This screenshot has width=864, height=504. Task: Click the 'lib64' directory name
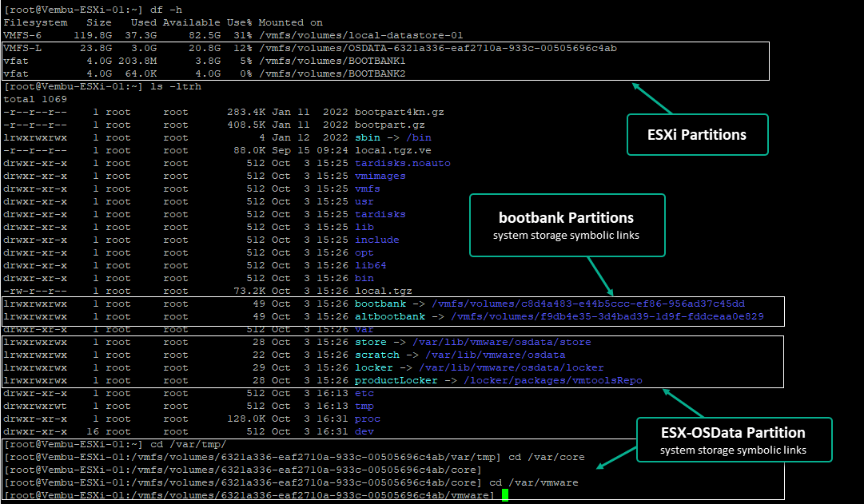point(371,265)
